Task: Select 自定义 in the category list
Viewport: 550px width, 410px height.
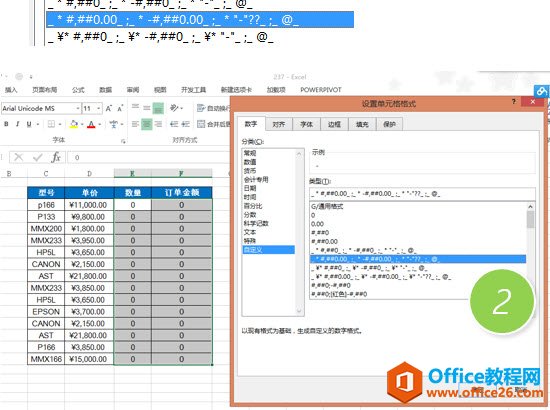Action: tap(268, 250)
